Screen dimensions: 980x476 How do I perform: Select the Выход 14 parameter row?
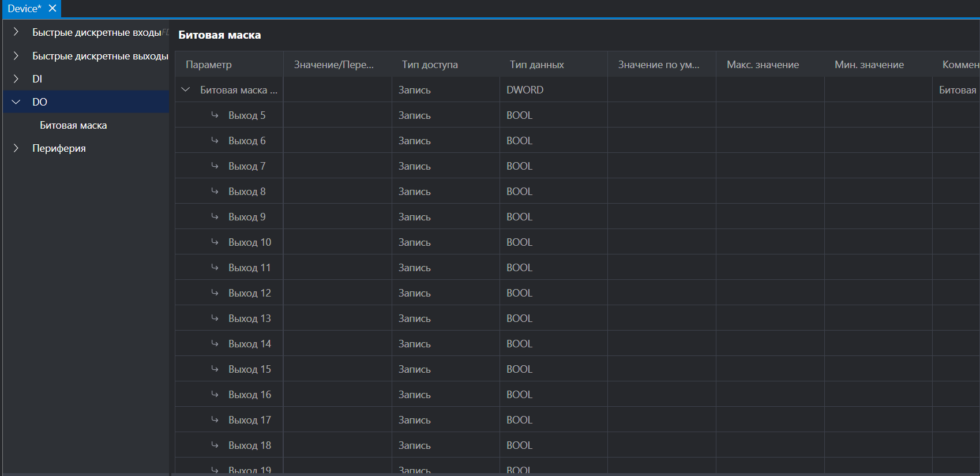pyautogui.click(x=577, y=343)
